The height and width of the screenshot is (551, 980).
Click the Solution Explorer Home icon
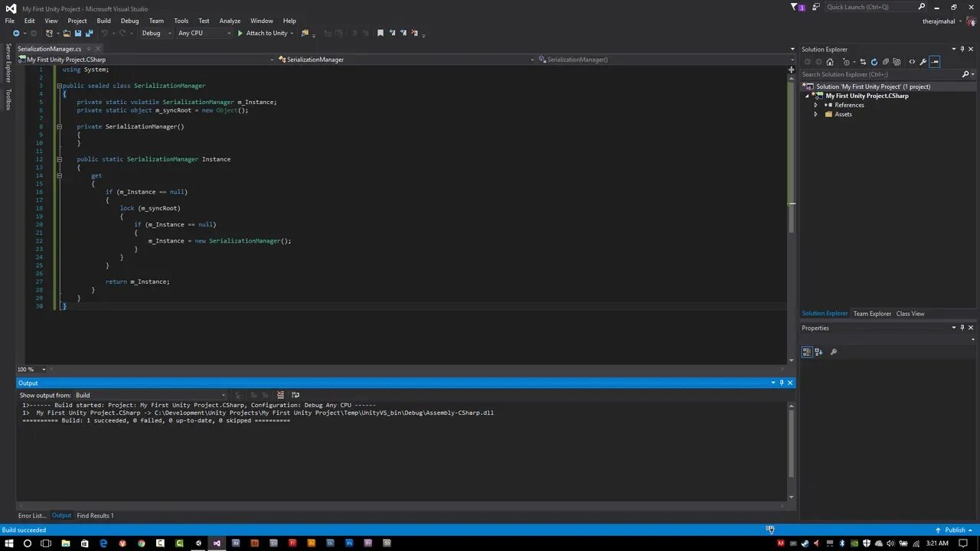[x=830, y=62]
